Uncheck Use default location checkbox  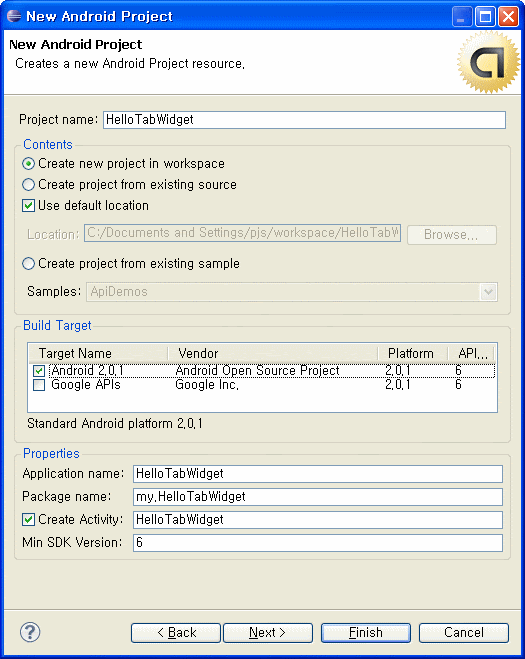29,206
